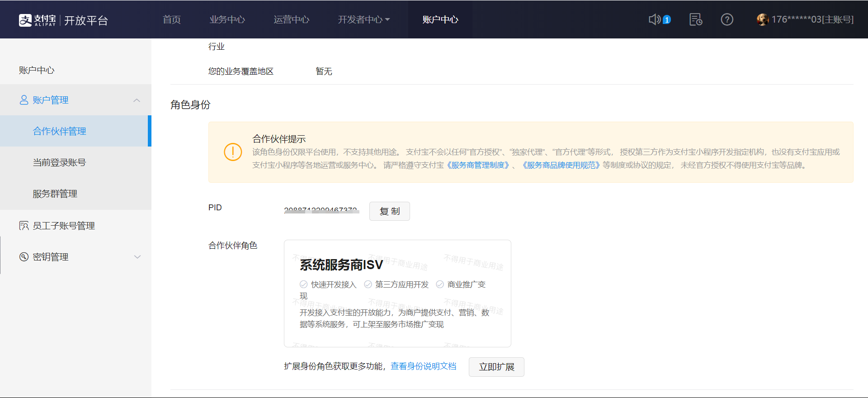Go to 首页 tab
Viewport: 868px width, 398px height.
[172, 19]
